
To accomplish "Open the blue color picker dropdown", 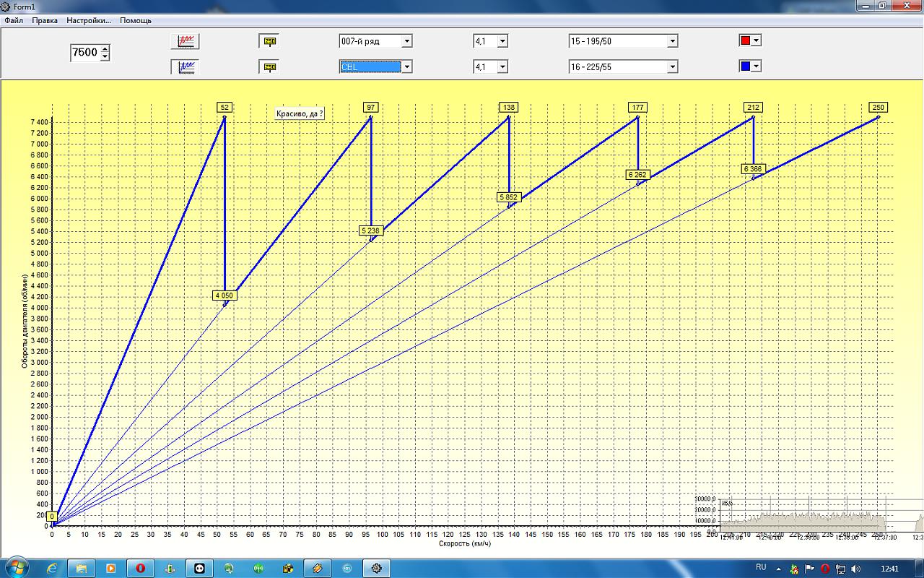I will coord(756,66).
